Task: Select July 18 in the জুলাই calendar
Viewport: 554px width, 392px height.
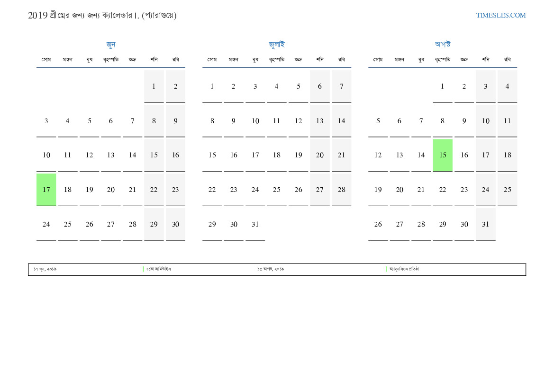Action: tap(277, 155)
